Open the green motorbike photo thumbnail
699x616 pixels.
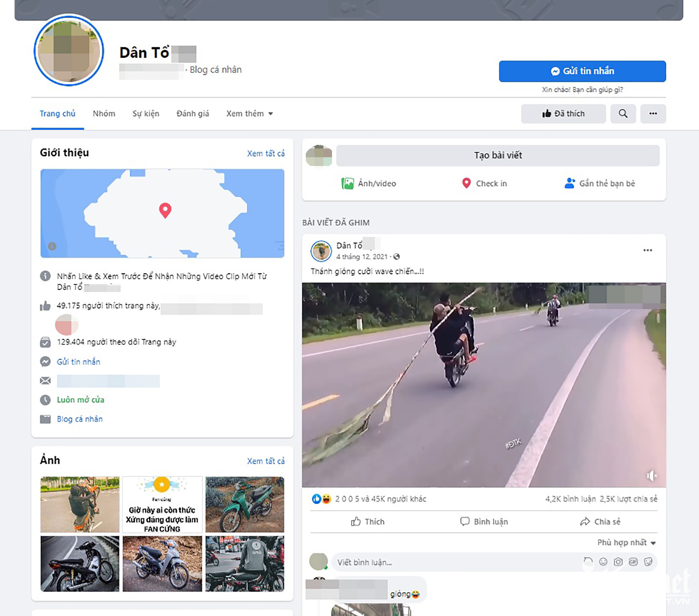click(x=245, y=504)
